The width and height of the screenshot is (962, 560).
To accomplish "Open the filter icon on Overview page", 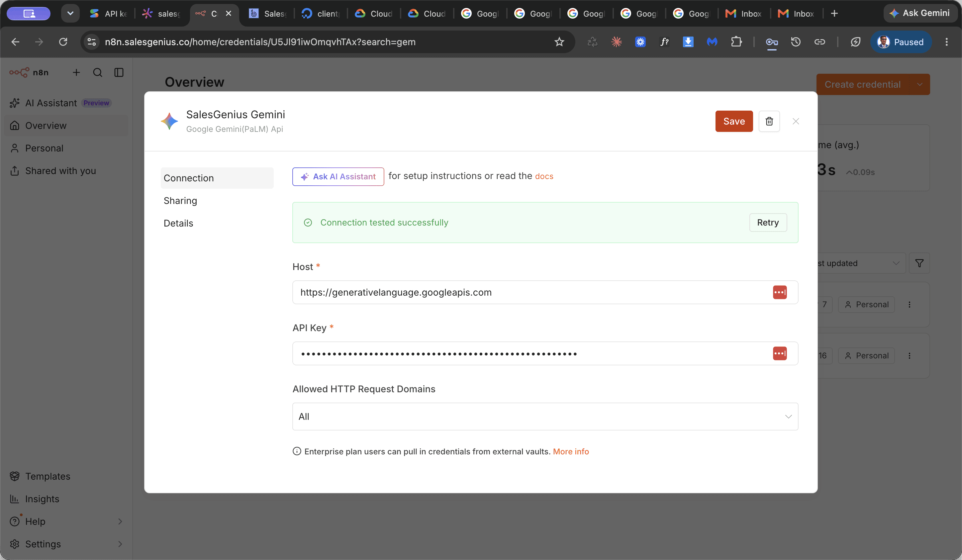I will [919, 263].
